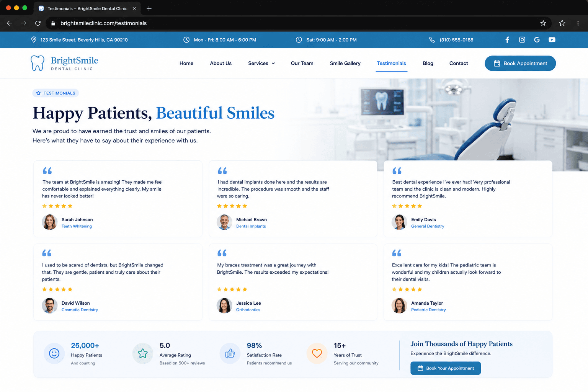This screenshot has height=392, width=588.
Task: Click the star rating in Michael Brown's review
Action: (x=232, y=206)
